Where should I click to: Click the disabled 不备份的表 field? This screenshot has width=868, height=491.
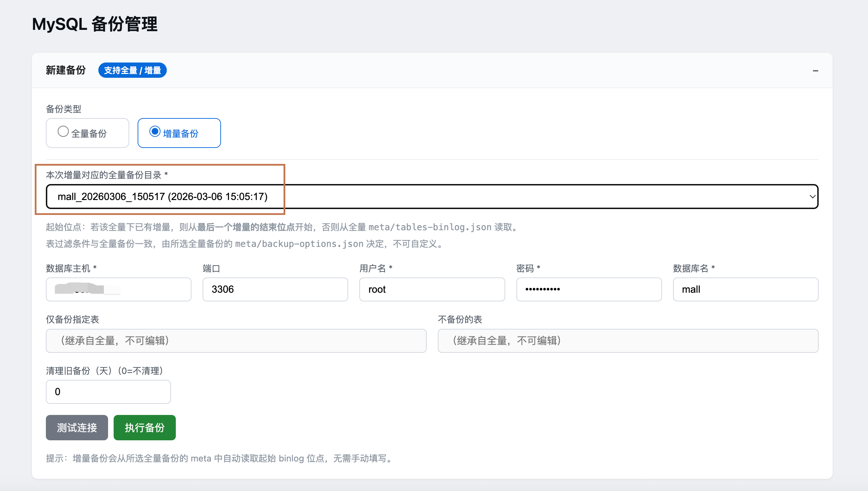(x=628, y=341)
